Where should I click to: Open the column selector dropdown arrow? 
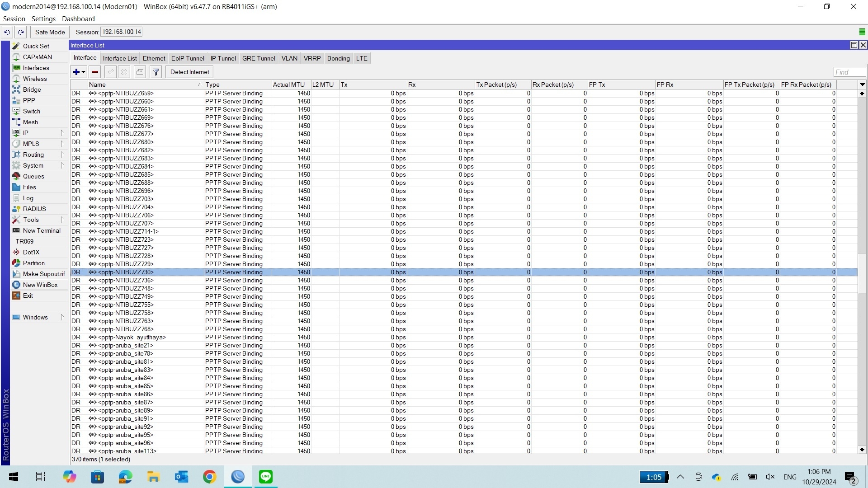(x=863, y=84)
